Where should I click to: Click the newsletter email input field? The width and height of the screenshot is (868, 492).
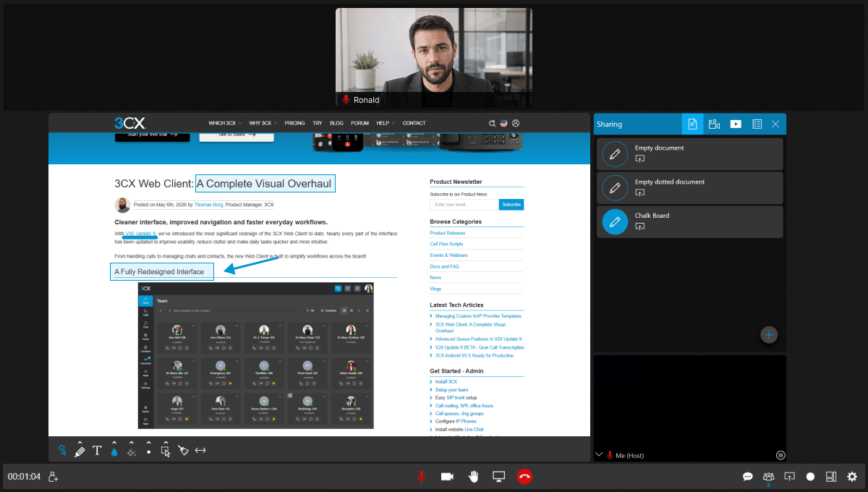click(x=464, y=205)
